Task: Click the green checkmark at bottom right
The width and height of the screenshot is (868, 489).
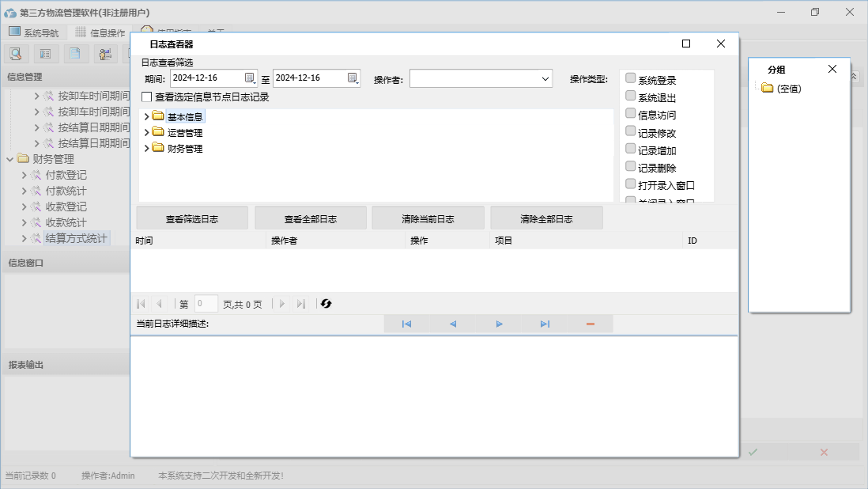Action: click(x=753, y=452)
